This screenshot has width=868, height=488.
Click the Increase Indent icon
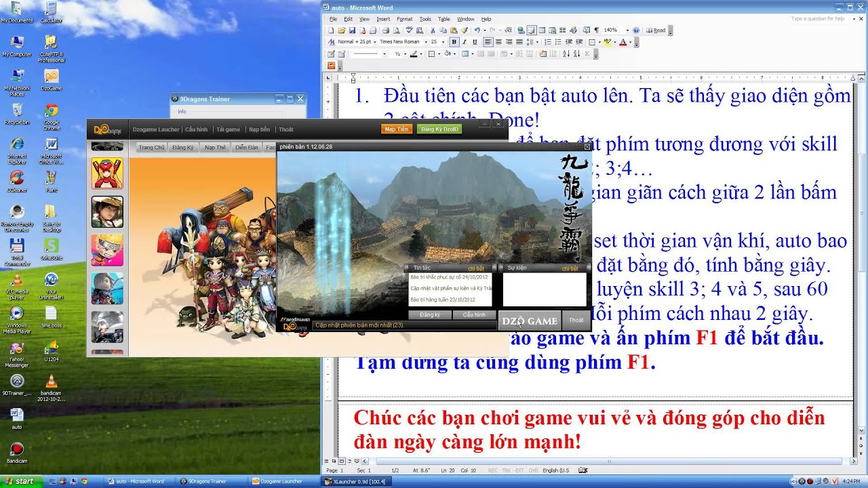coord(579,42)
